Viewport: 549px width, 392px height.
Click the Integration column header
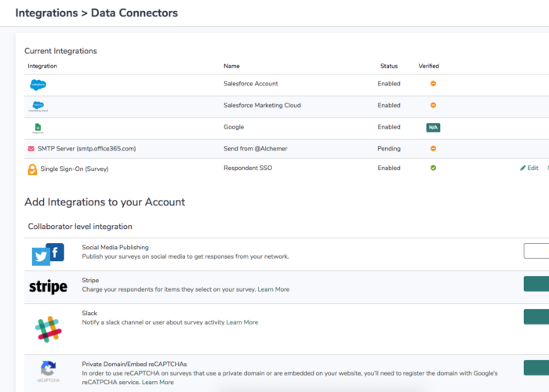click(x=42, y=66)
